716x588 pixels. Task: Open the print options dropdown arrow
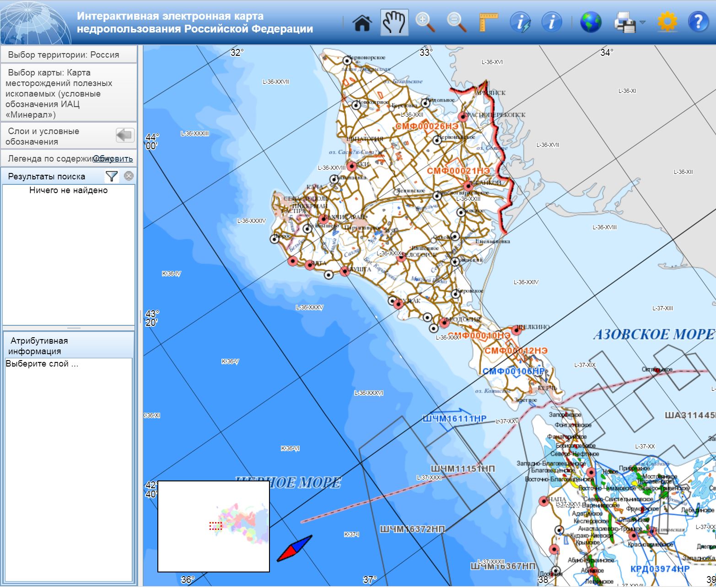click(642, 22)
